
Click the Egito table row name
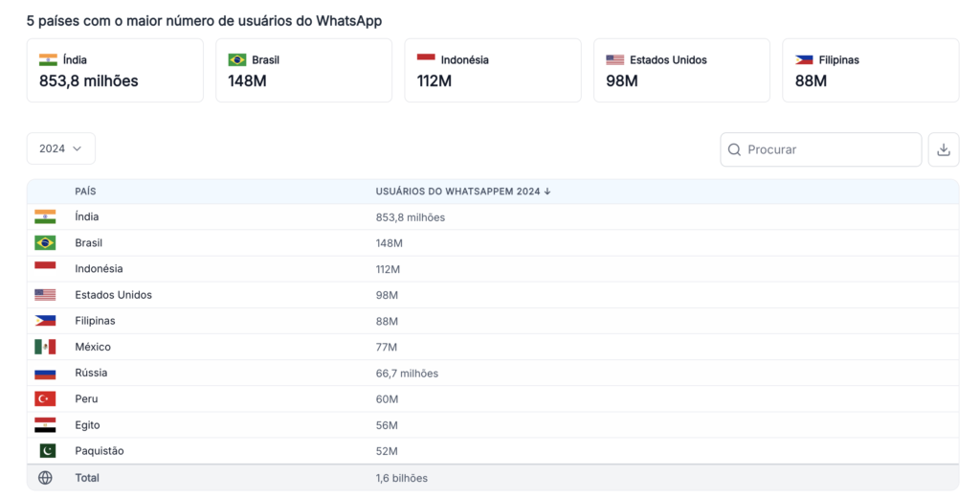(x=87, y=425)
